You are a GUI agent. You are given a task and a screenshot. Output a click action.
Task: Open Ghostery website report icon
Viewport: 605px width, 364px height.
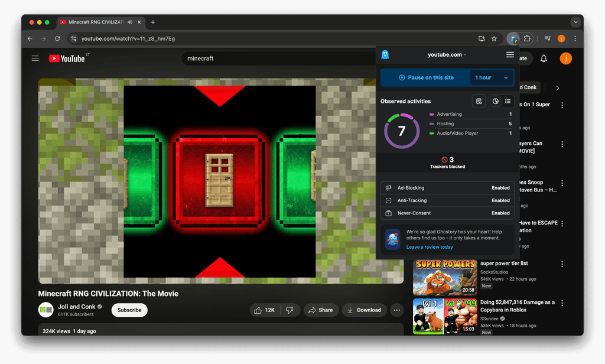coord(479,101)
